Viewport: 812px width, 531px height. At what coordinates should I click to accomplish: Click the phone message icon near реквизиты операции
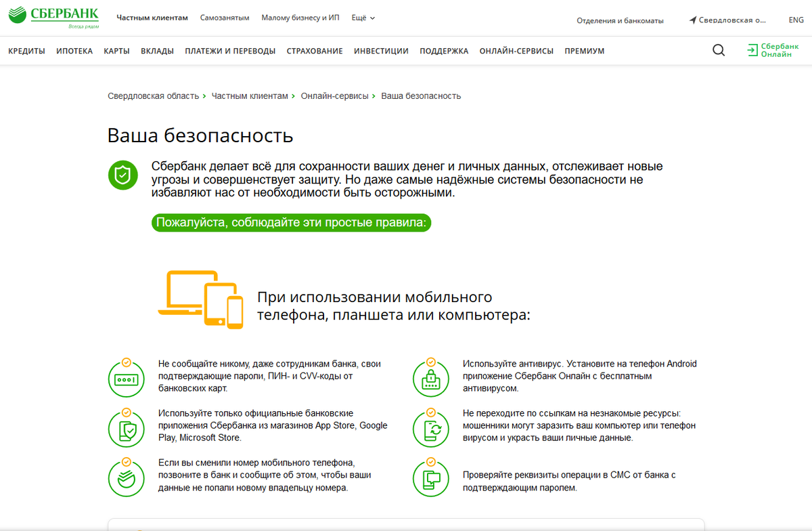point(431,479)
